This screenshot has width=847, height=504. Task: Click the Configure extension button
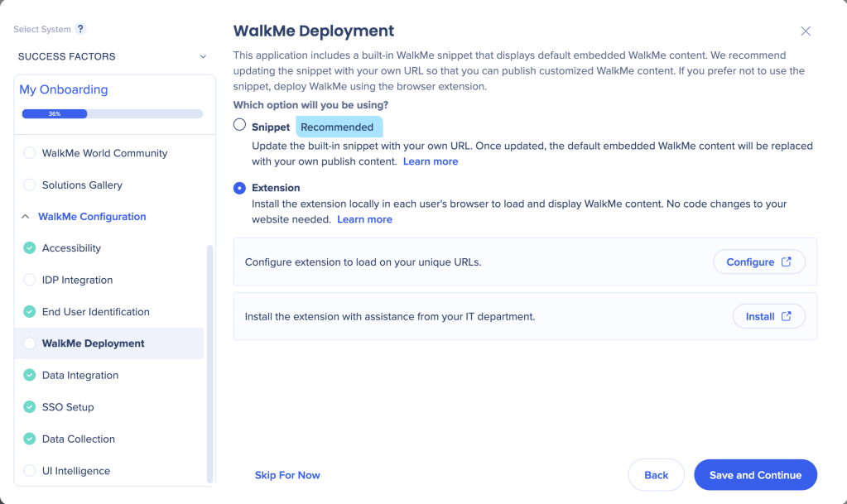[758, 262]
